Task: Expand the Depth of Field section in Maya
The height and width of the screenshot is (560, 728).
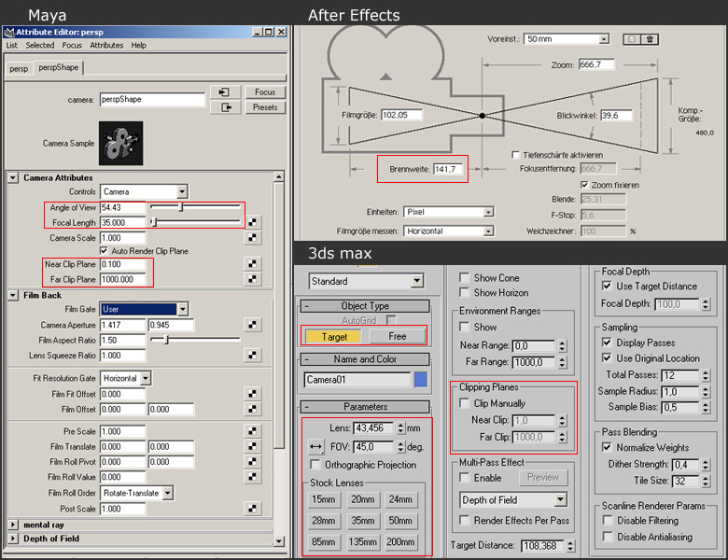Action: tap(13, 539)
